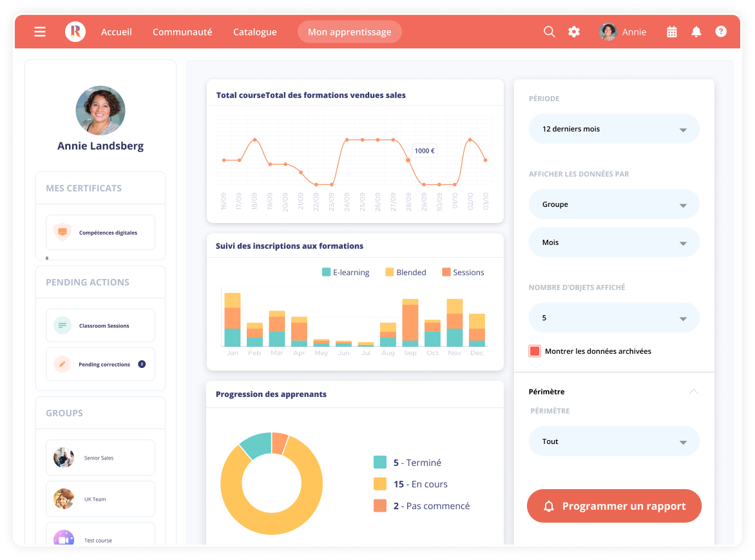The height and width of the screenshot is (560, 755).
Task: Click the Pas commencé orange legend swatch
Action: pos(380,506)
